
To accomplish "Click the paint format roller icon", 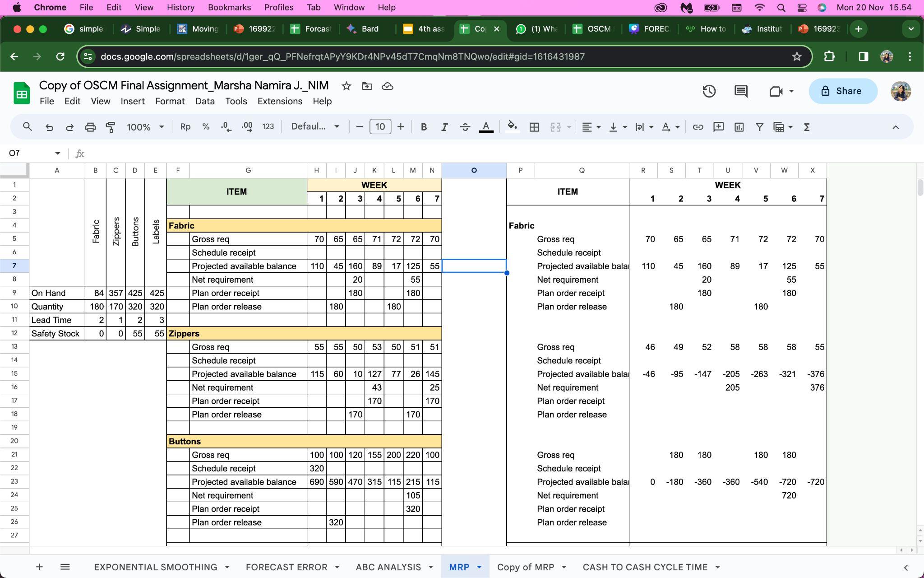I will coord(110,127).
